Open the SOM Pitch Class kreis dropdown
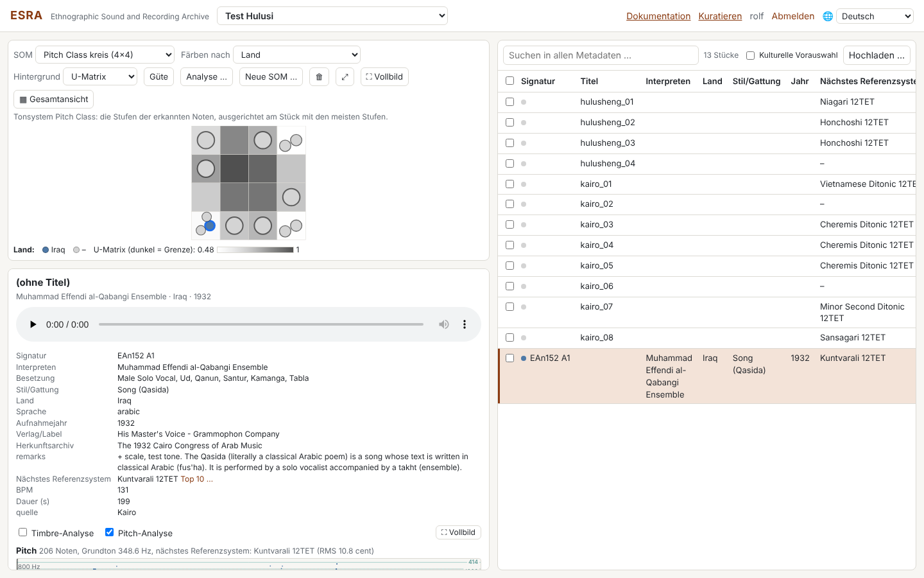Screen dimensions: 924x578 point(105,55)
